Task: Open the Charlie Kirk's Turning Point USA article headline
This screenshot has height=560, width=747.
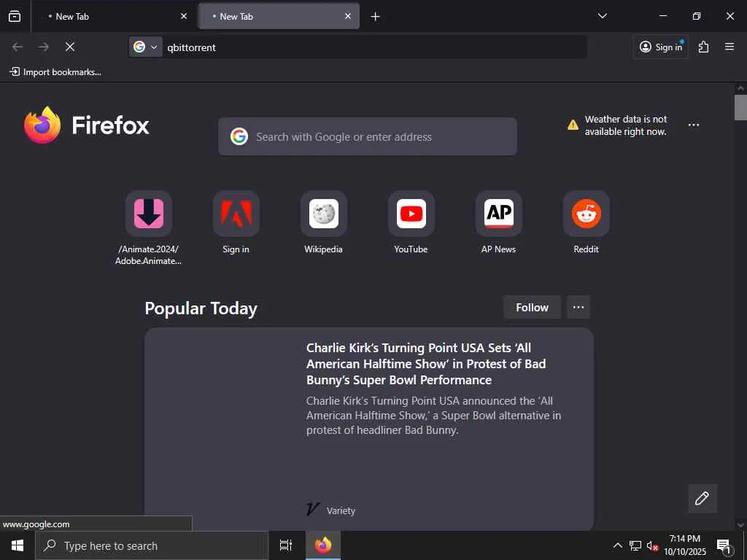Action: coord(426,364)
